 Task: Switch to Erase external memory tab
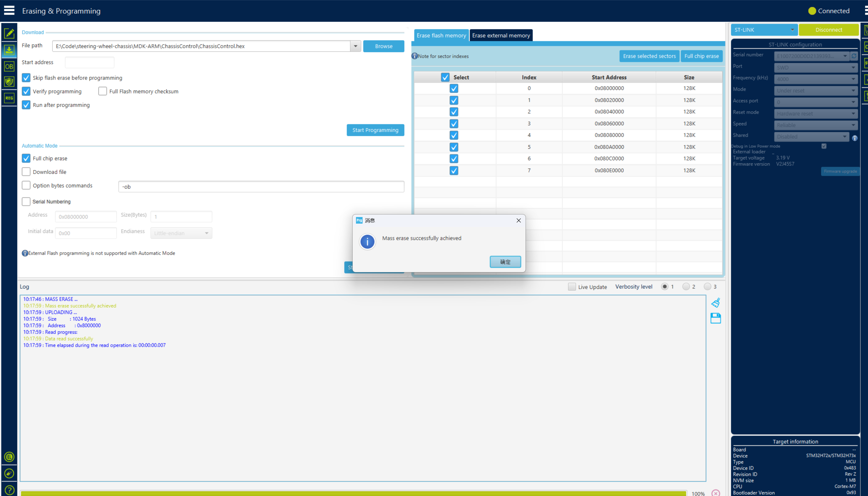coord(501,35)
